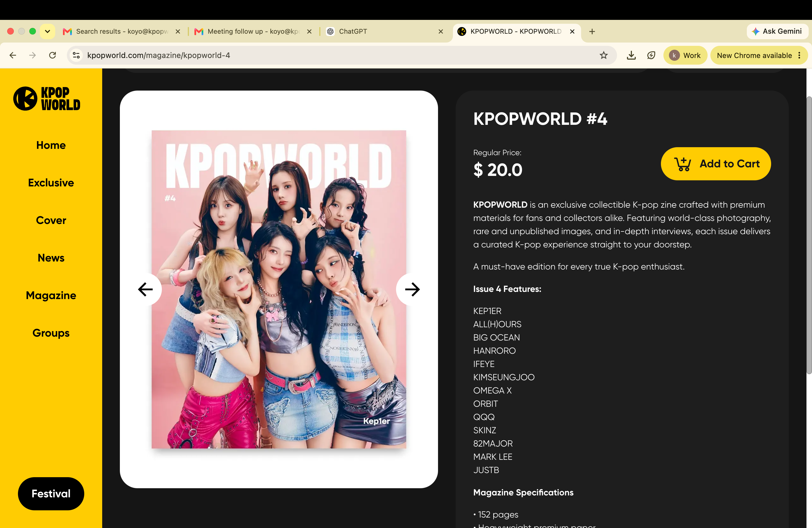Bookmark this page with the star icon
This screenshot has height=528, width=812.
[603, 55]
